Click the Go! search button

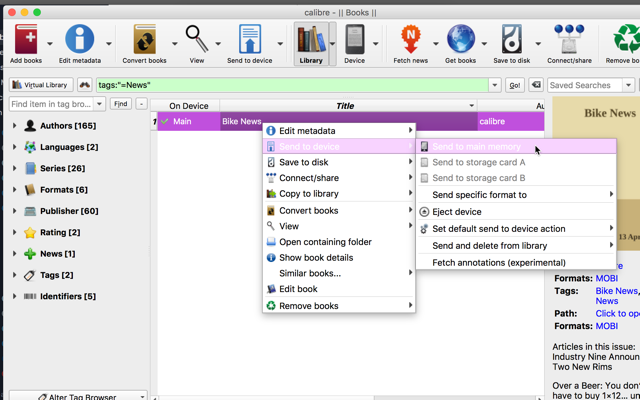click(515, 85)
